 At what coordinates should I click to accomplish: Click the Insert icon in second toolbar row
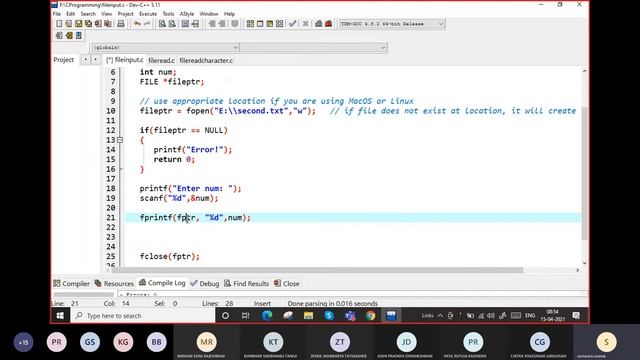(x=59, y=36)
